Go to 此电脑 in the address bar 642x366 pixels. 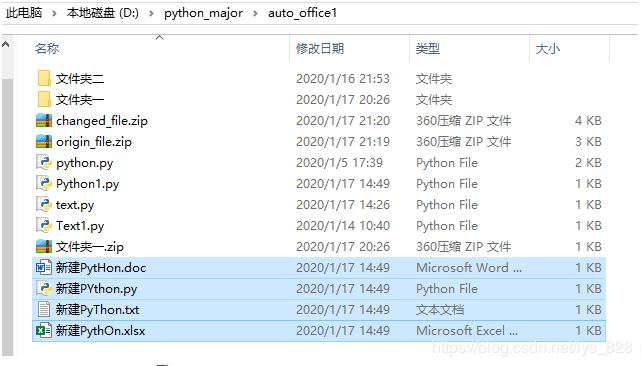pyautogui.click(x=24, y=13)
